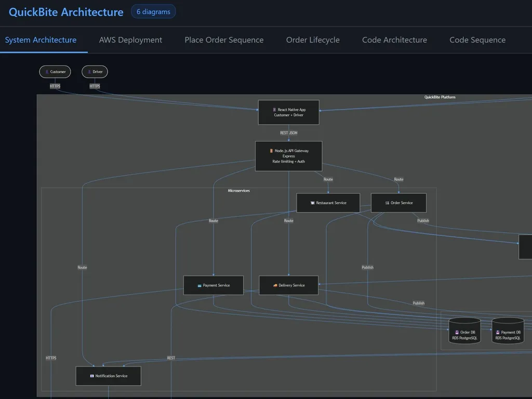Click the Payment DB cylinder node
Screen dimensions: 532x399
(508, 331)
